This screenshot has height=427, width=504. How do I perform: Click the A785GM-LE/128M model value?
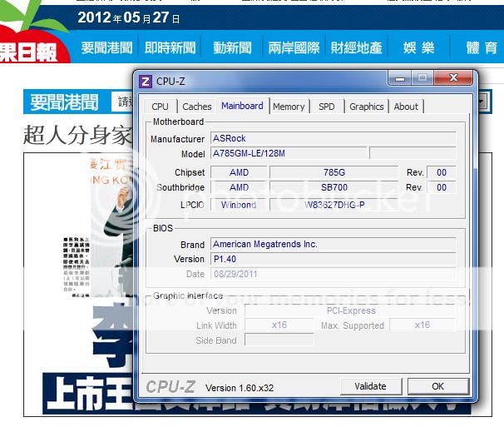[289, 153]
